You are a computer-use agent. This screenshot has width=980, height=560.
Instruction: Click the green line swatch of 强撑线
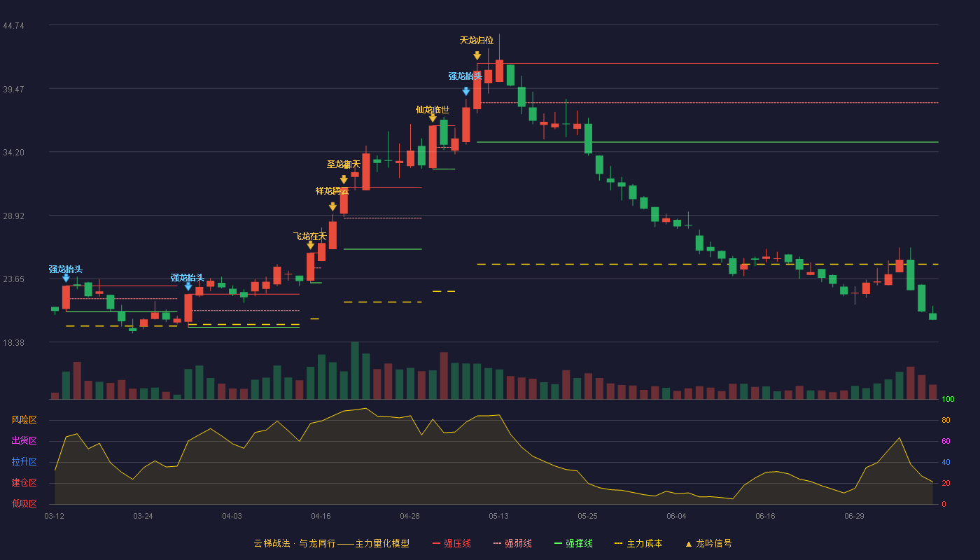(x=559, y=543)
